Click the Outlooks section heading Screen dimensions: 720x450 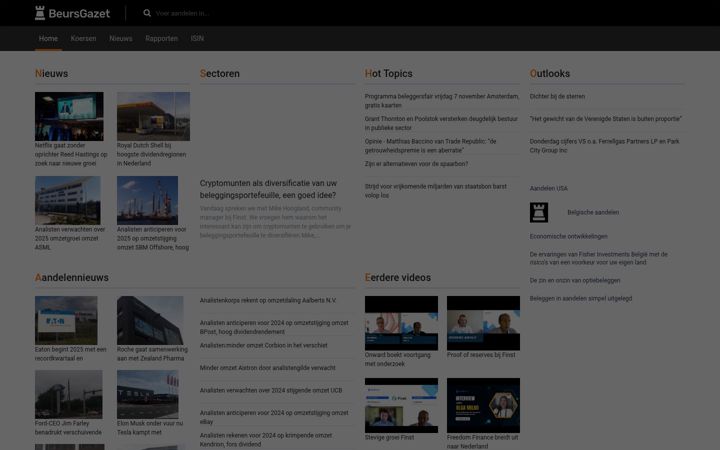tap(550, 73)
